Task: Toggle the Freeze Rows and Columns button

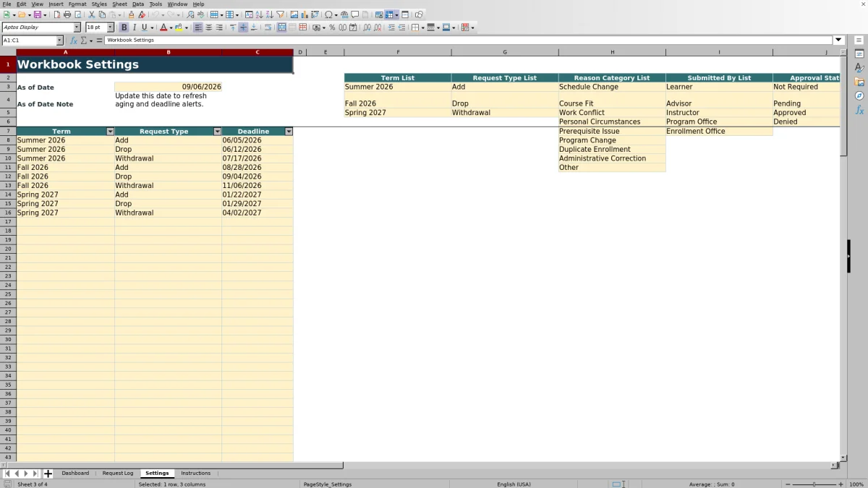Action: (x=389, y=14)
